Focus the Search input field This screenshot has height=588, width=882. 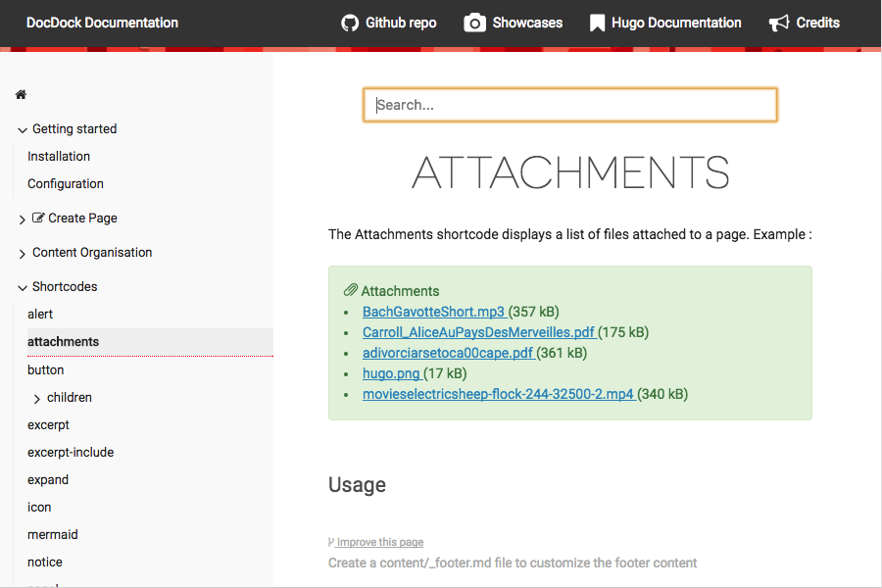(570, 105)
